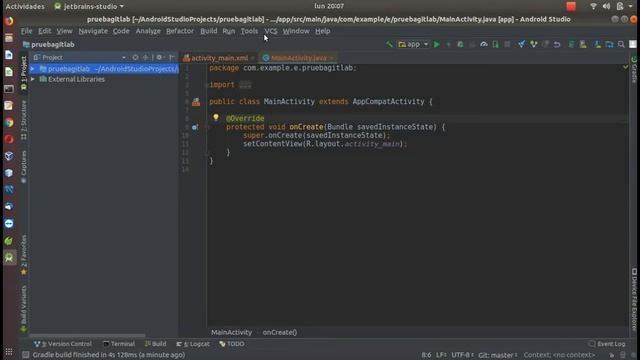
Task: Expand the collapsed import statements
Action: [245, 85]
